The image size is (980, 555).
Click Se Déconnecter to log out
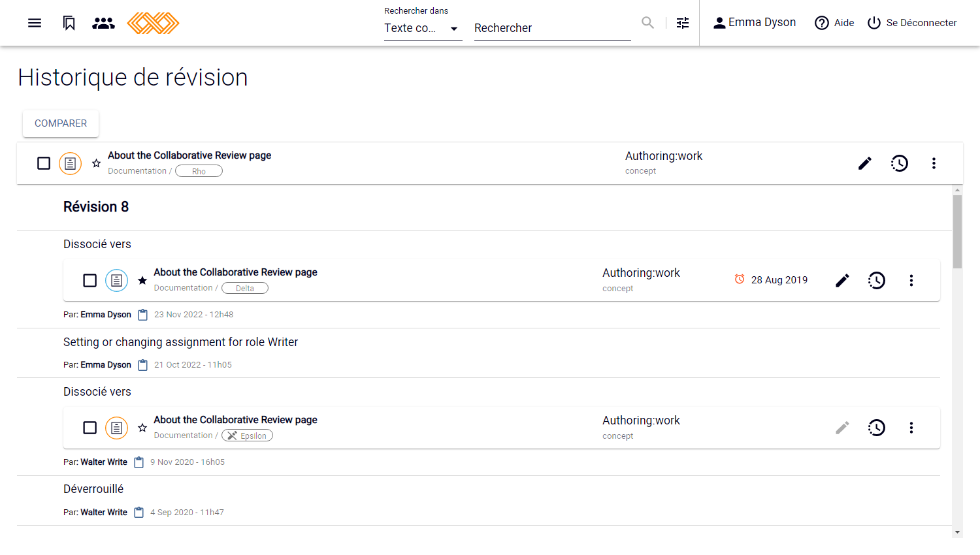[x=911, y=23]
